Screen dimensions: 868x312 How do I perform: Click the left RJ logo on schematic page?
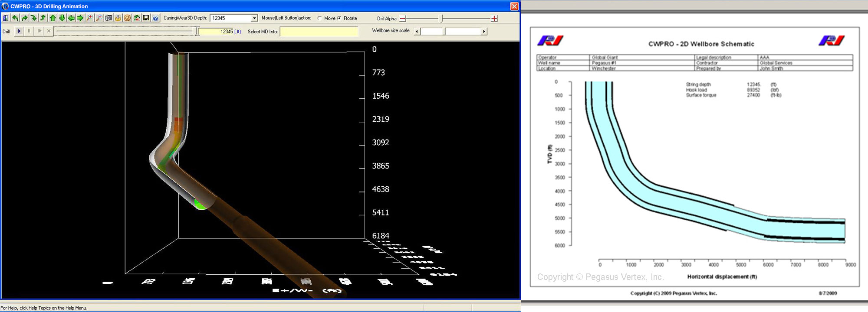coord(550,41)
